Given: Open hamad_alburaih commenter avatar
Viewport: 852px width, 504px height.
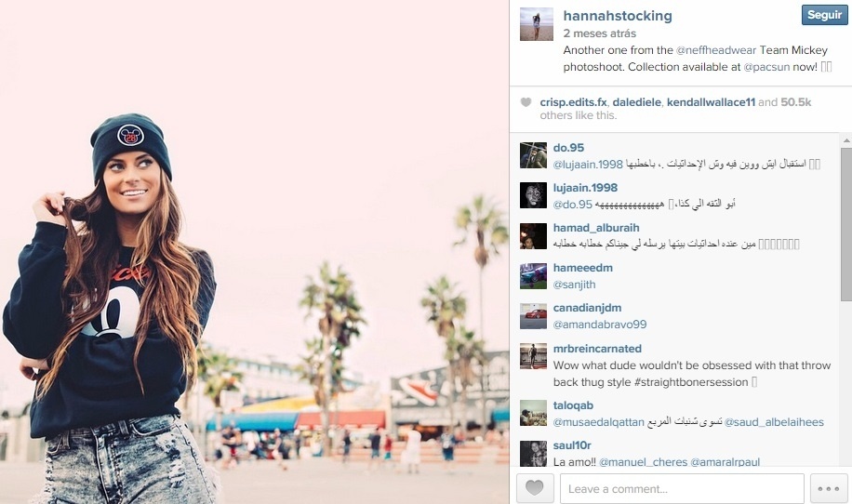Looking at the screenshot, I should pyautogui.click(x=533, y=235).
